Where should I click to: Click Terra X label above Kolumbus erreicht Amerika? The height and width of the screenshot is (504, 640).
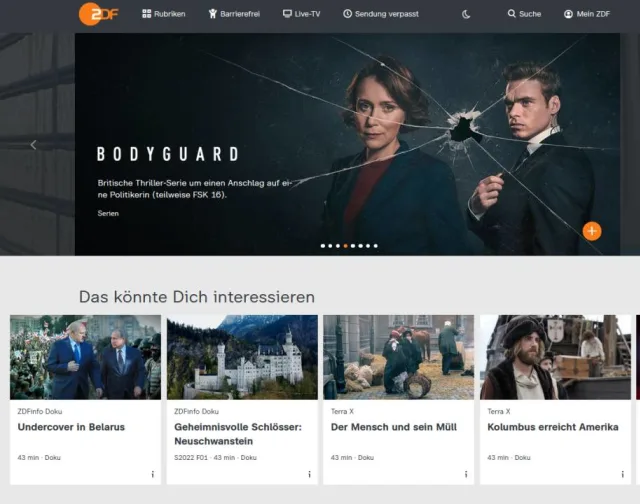(x=499, y=411)
